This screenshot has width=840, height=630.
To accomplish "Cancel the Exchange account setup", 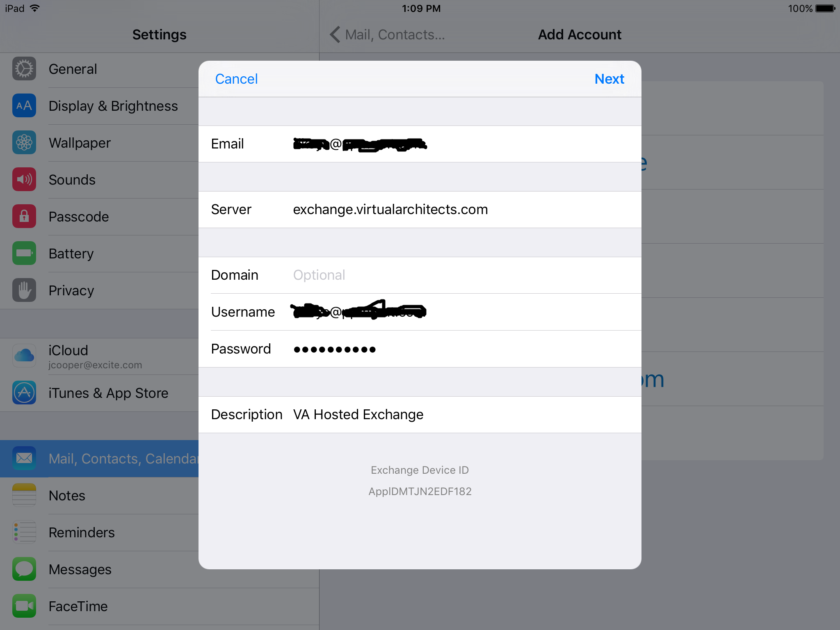I will pos(236,79).
